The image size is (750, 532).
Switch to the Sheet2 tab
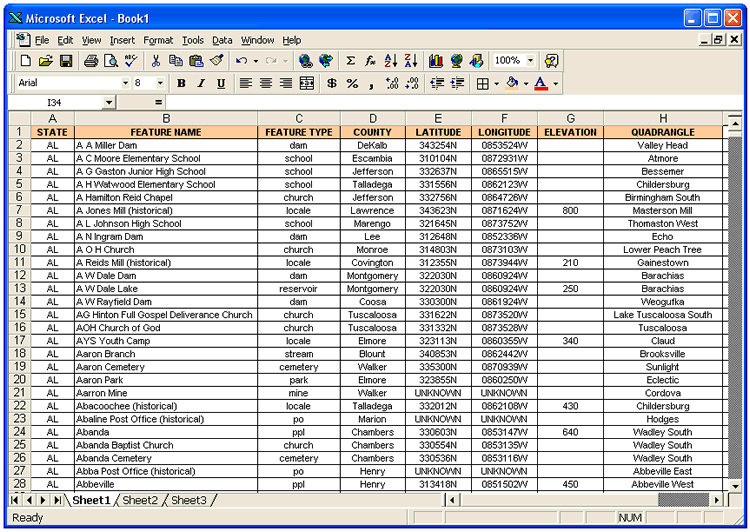[x=140, y=500]
